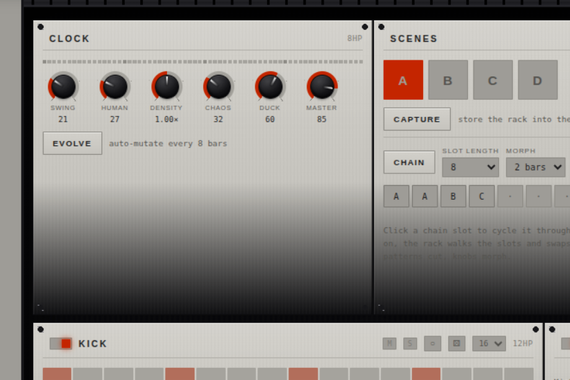570x380 pixels.
Task: Click the circle icon in KICK header
Action: point(433,343)
